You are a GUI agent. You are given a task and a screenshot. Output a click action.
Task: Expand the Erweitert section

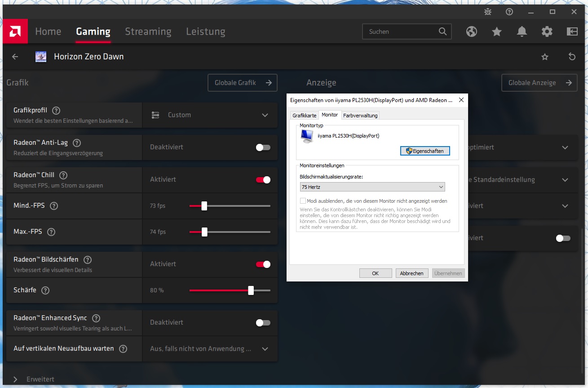(34, 379)
